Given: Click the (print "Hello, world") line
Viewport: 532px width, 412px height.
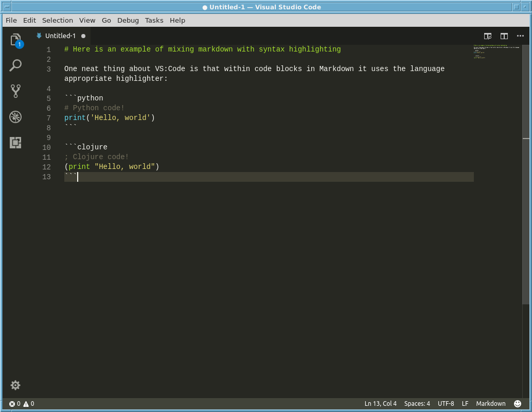Looking at the screenshot, I should [x=112, y=167].
